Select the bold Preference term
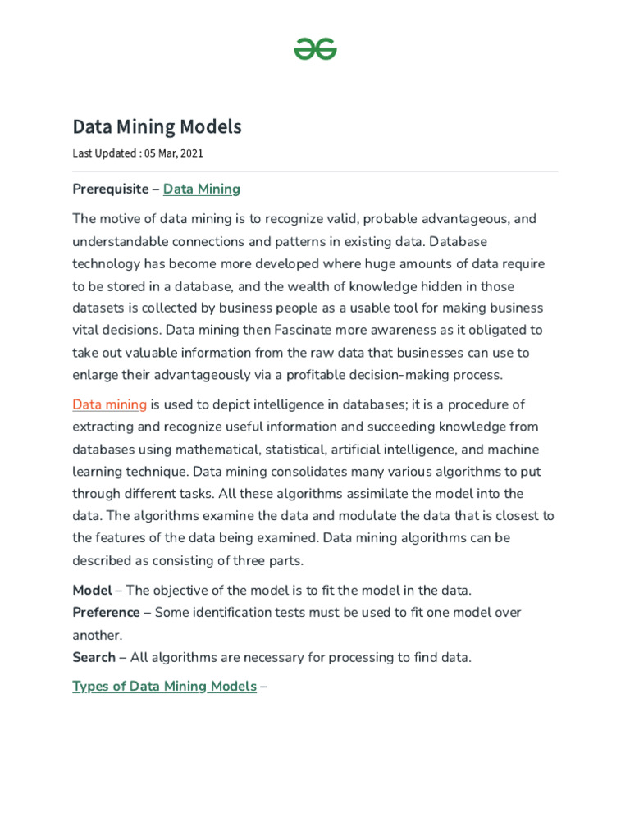Viewport: 630px width, 840px height. (106, 613)
